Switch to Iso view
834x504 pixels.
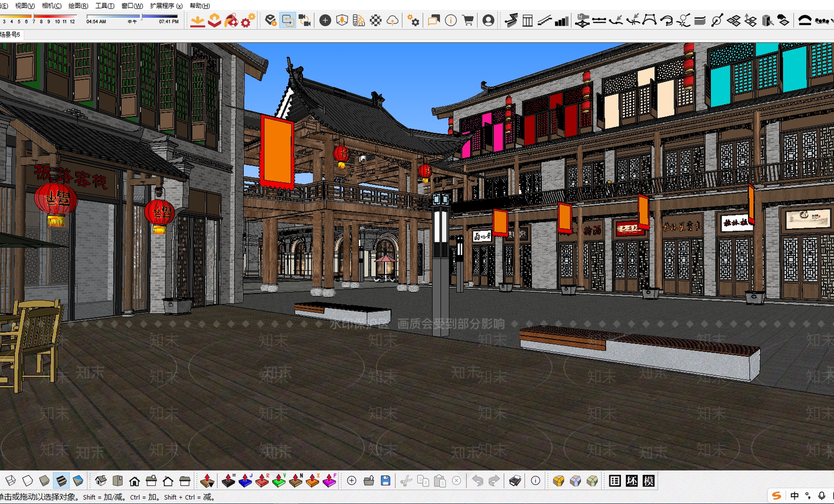pos(101,481)
